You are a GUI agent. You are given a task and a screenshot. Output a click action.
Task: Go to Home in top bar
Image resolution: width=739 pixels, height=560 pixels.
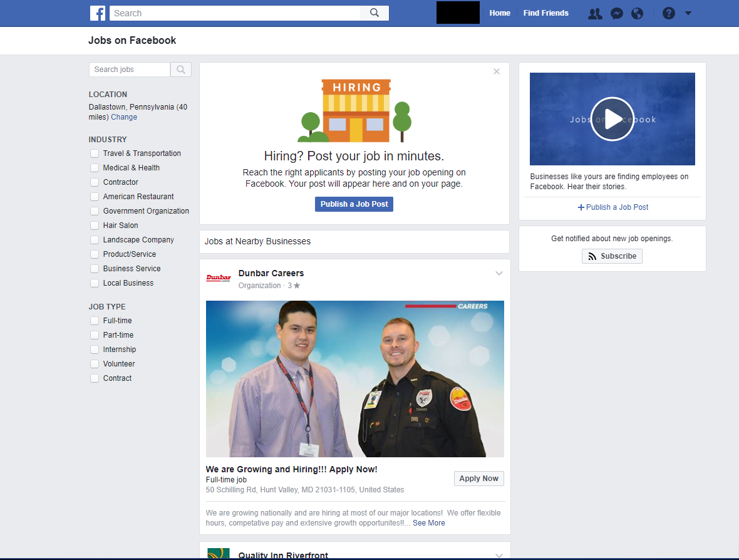[500, 13]
